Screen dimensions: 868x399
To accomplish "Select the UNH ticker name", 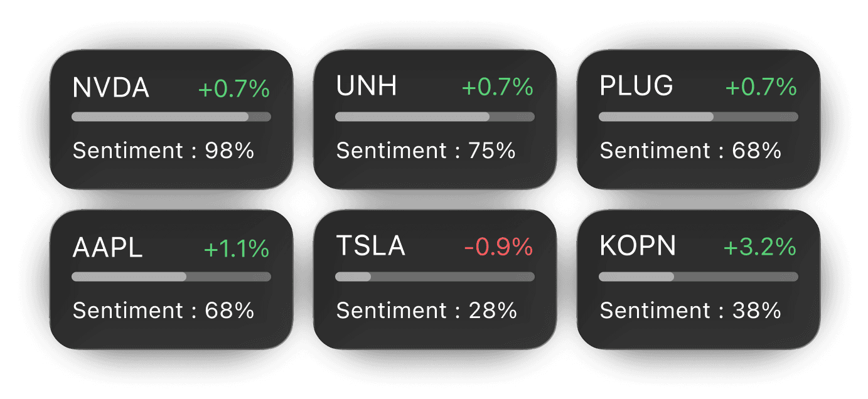I will click(x=367, y=87).
